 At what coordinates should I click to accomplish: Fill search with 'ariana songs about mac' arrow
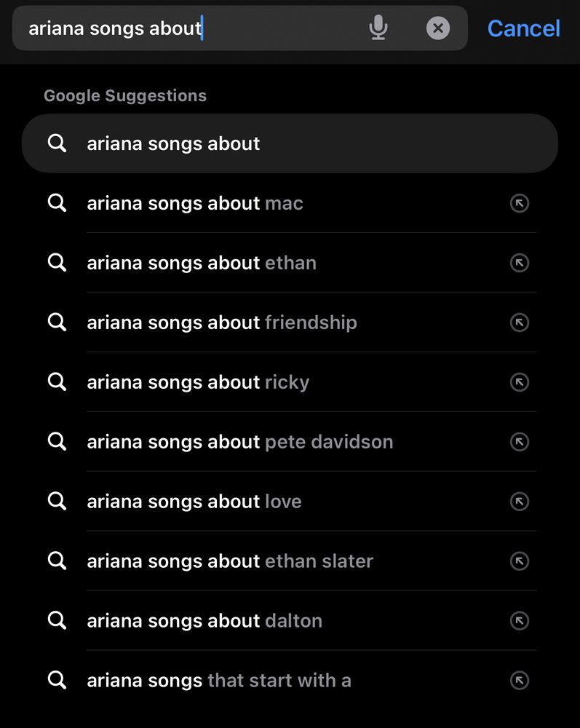coord(519,203)
